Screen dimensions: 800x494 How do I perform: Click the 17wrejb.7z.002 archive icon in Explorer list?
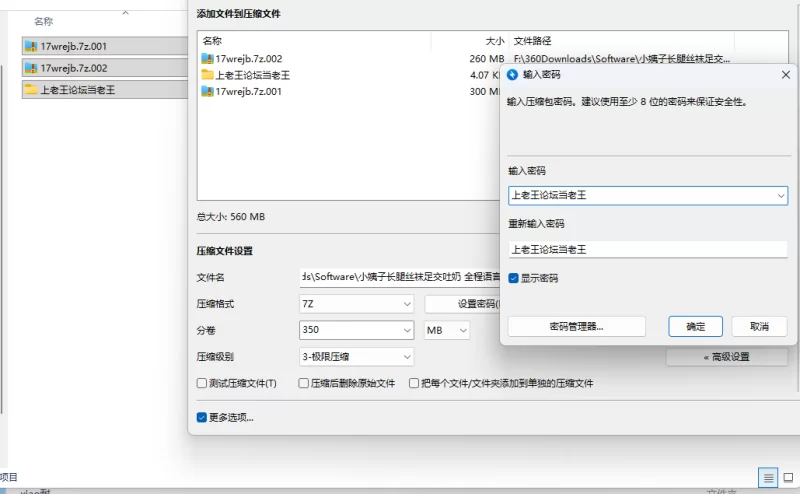(x=31, y=68)
